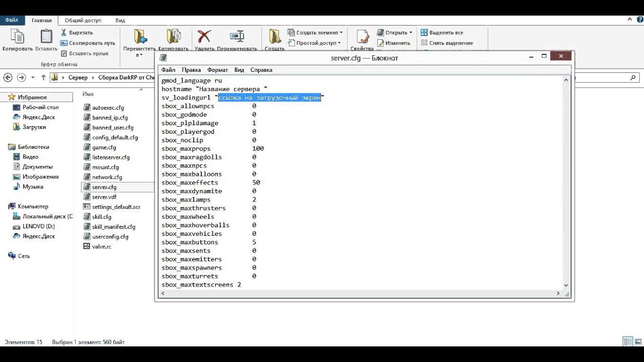The image size is (644, 362).
Task: Select Share (Общий доступ) ribbon tab
Action: [83, 20]
